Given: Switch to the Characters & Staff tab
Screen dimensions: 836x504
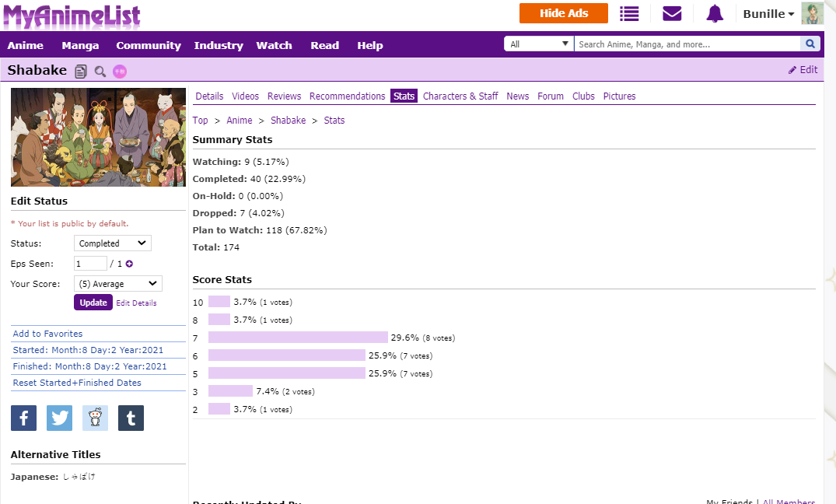Looking at the screenshot, I should (460, 96).
